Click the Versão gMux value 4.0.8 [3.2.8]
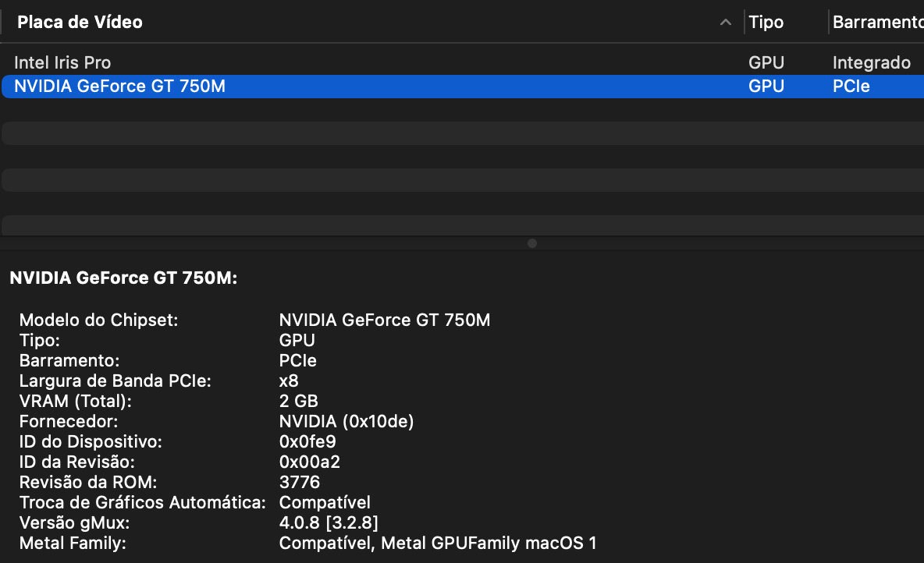924x563 pixels. (329, 522)
